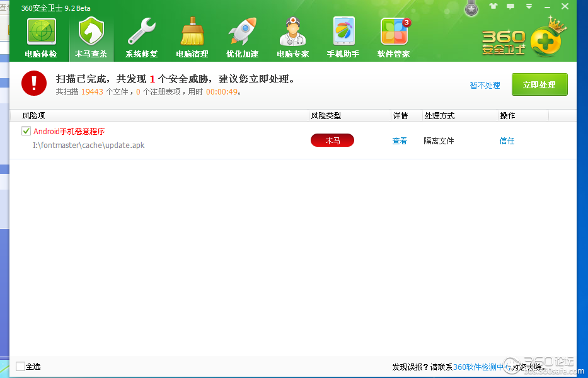The image size is (588, 378).
Task: Open the skin (shirt) icon in title bar
Action: tap(493, 6)
